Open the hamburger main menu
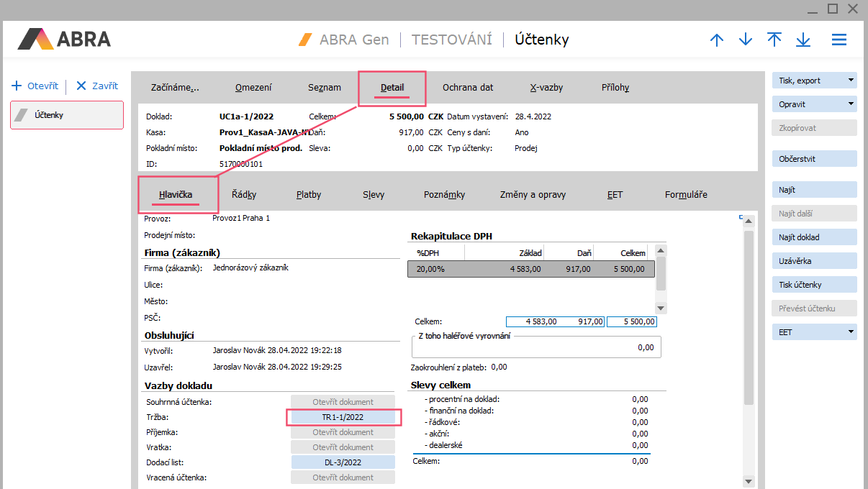Image resolution: width=868 pixels, height=489 pixels. coord(838,40)
